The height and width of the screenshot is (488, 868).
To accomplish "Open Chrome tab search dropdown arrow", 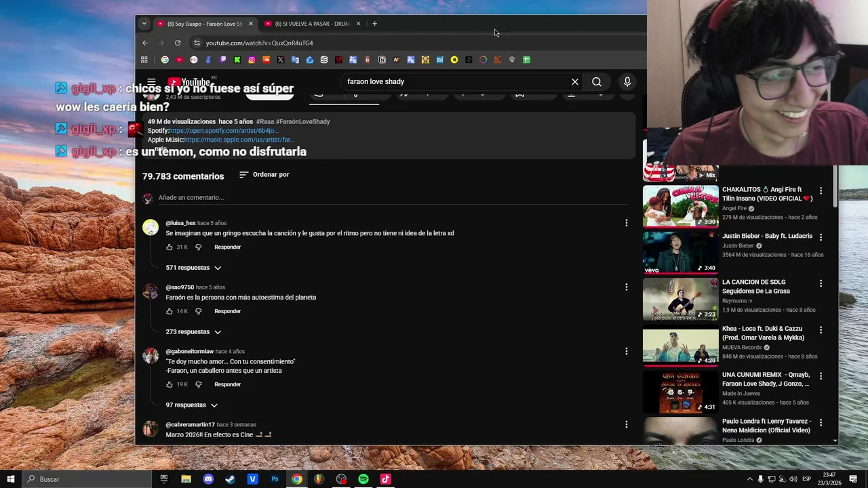I will pos(144,24).
